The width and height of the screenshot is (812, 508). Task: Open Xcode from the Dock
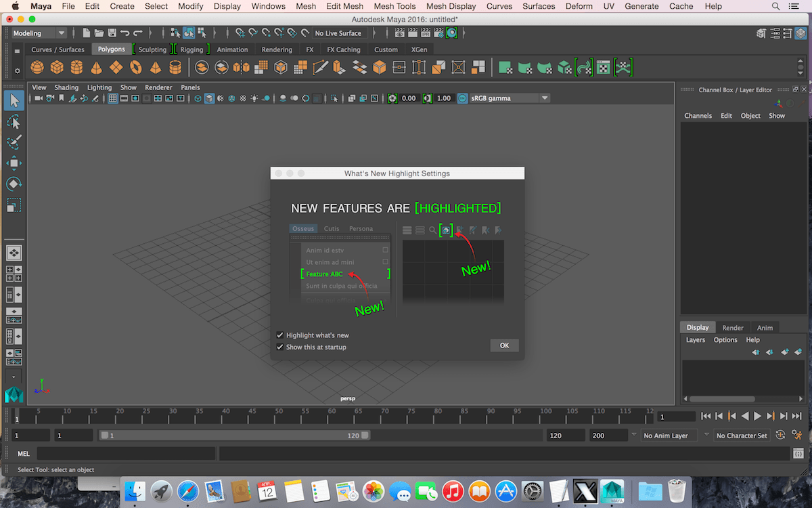585,490
